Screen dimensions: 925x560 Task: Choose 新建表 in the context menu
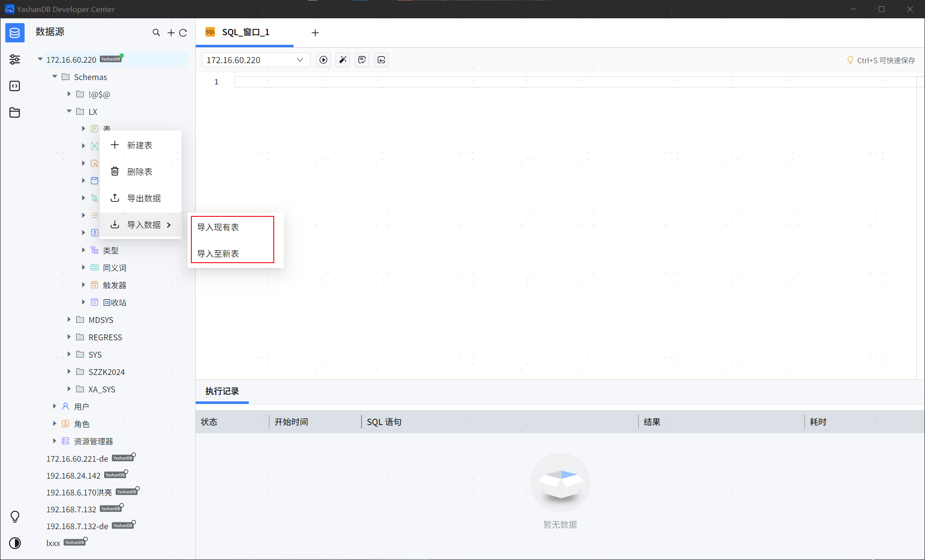[x=139, y=145]
